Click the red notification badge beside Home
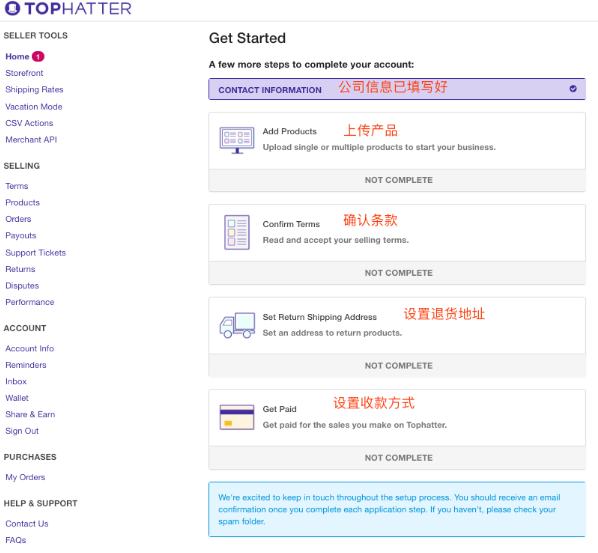 tap(38, 56)
